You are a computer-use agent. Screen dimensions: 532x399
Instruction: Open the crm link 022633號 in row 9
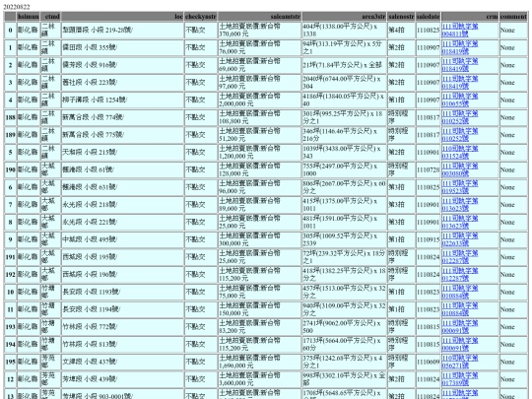[x=460, y=239]
